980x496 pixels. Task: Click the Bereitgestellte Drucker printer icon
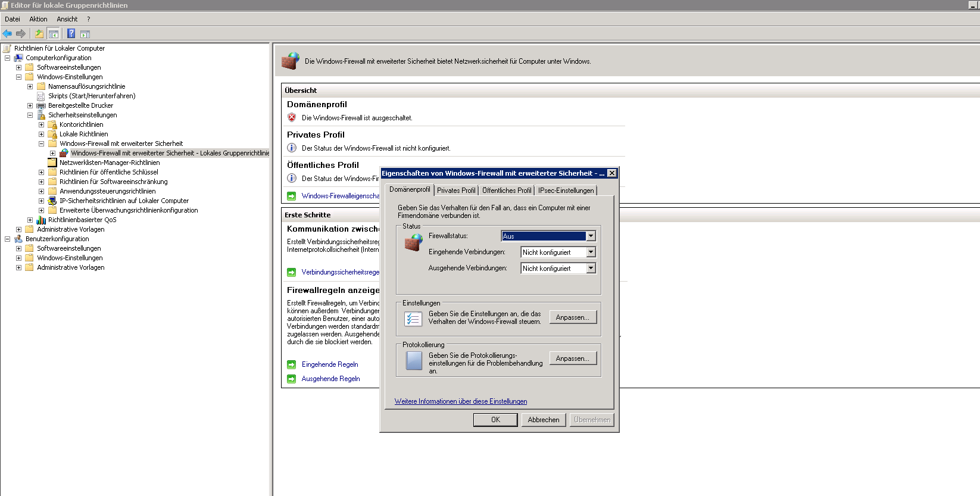(x=41, y=105)
